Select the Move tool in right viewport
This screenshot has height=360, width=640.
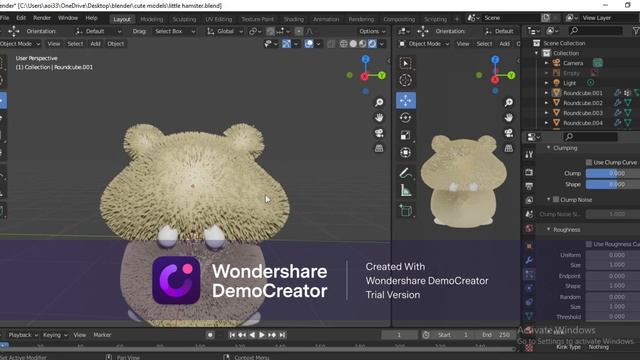(406, 100)
